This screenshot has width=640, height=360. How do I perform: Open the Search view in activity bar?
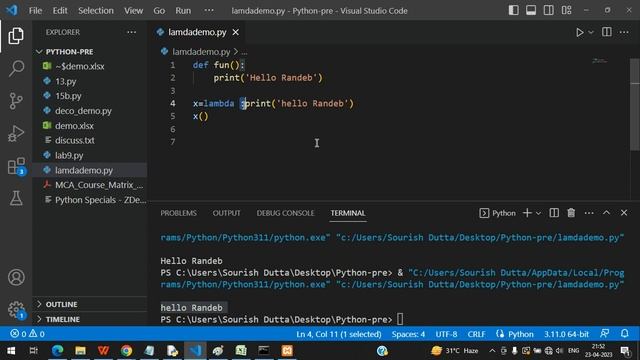click(16, 68)
